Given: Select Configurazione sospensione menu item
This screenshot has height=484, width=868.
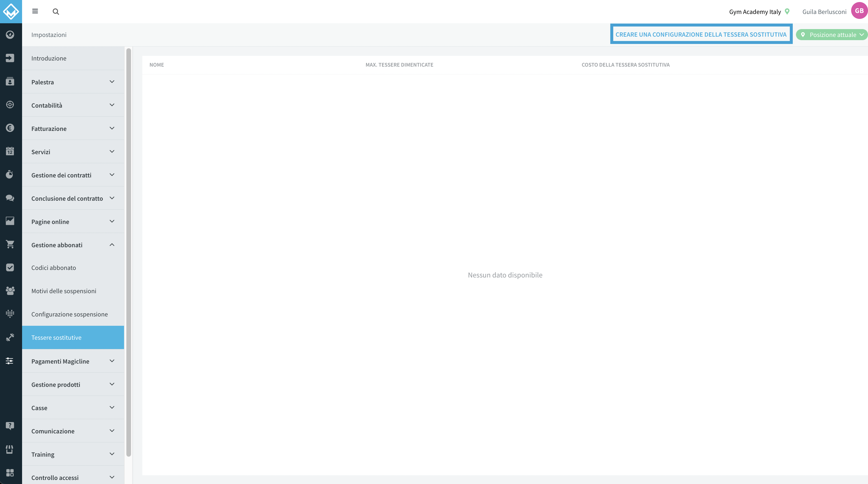Looking at the screenshot, I should 73,314.
